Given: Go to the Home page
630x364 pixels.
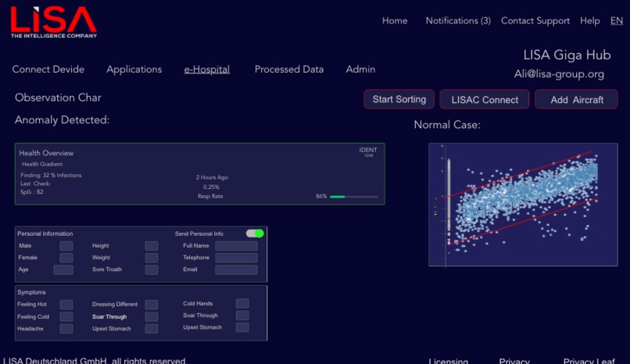Looking at the screenshot, I should (x=395, y=21).
